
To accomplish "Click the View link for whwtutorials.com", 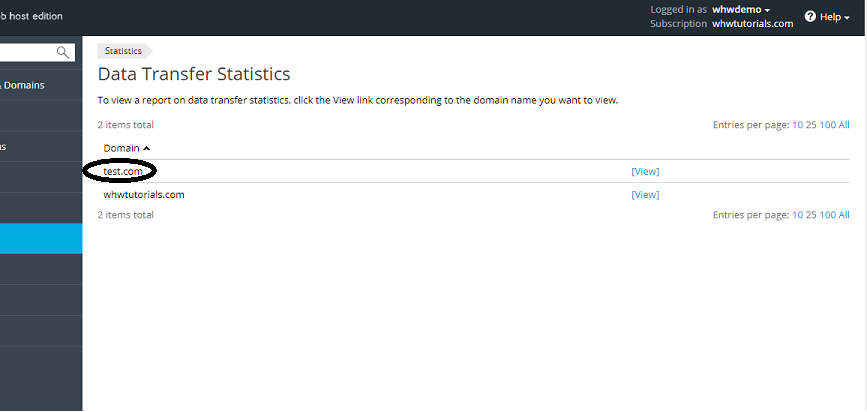I will click(x=645, y=195).
